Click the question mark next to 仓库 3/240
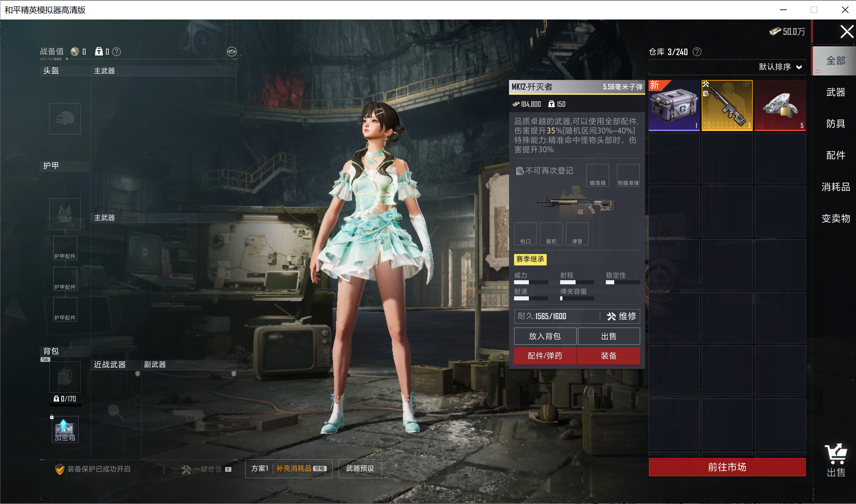The image size is (856, 504). (x=697, y=52)
